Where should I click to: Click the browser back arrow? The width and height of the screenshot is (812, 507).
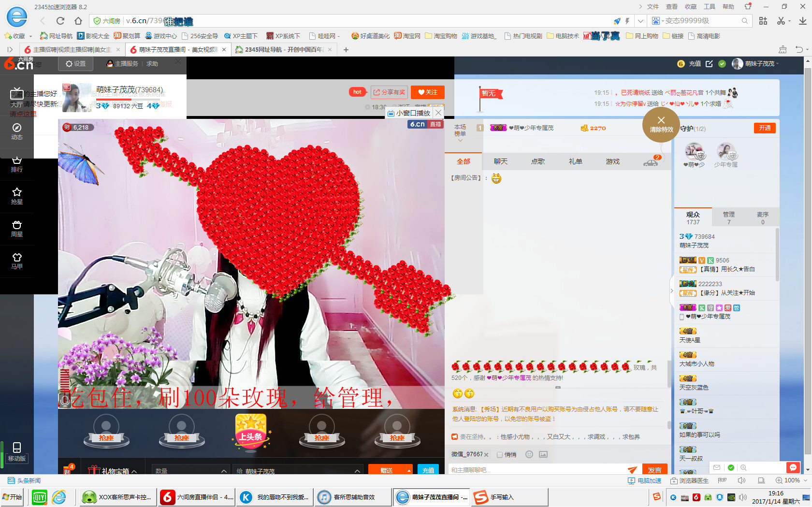coord(43,21)
